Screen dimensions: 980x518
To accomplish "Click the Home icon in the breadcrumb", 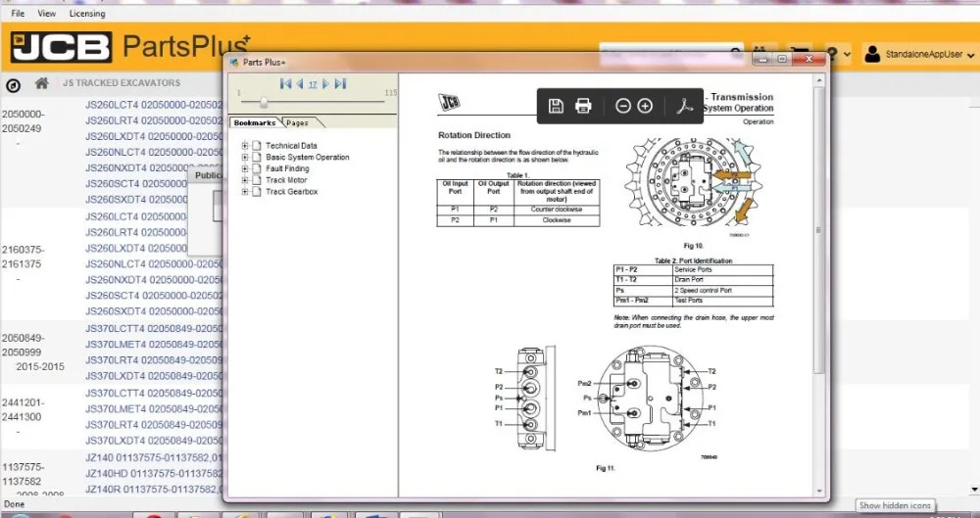I will pos(41,83).
